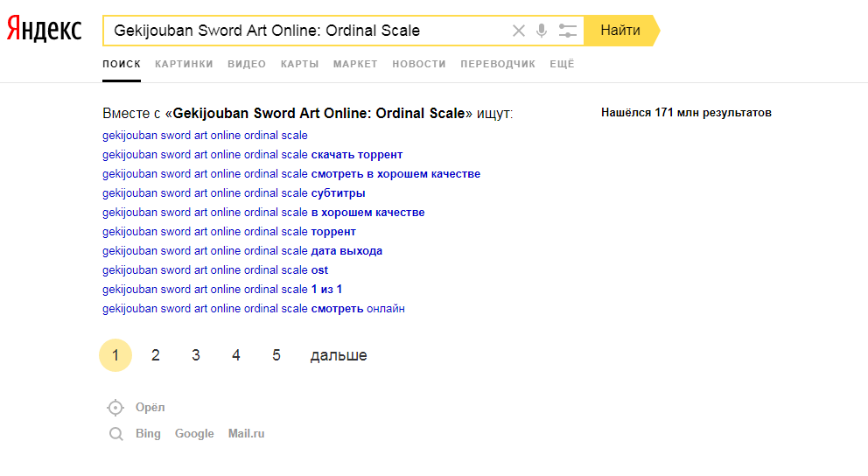Open the 'скачать торрент' suggestion
Screen dimensions: 868x476
coord(252,154)
